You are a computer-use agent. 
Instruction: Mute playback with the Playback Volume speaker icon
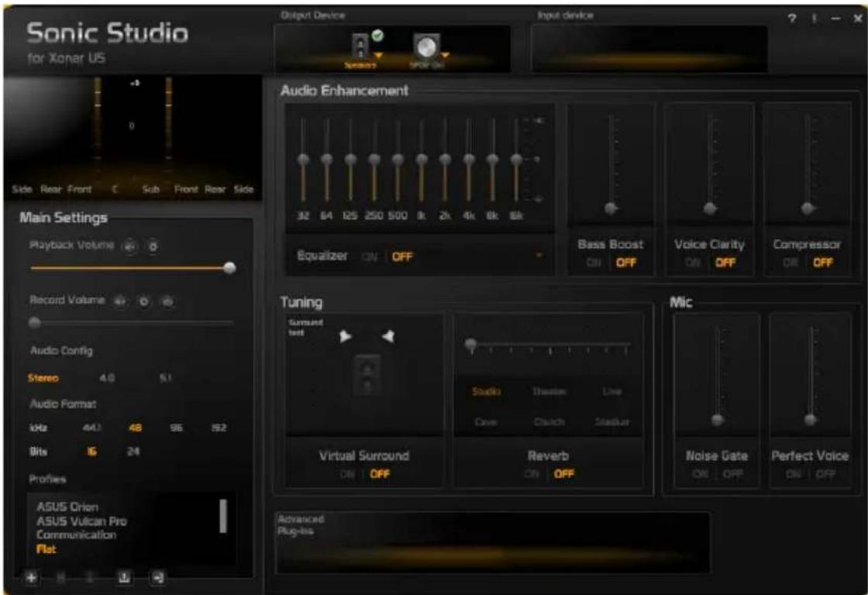(x=129, y=246)
